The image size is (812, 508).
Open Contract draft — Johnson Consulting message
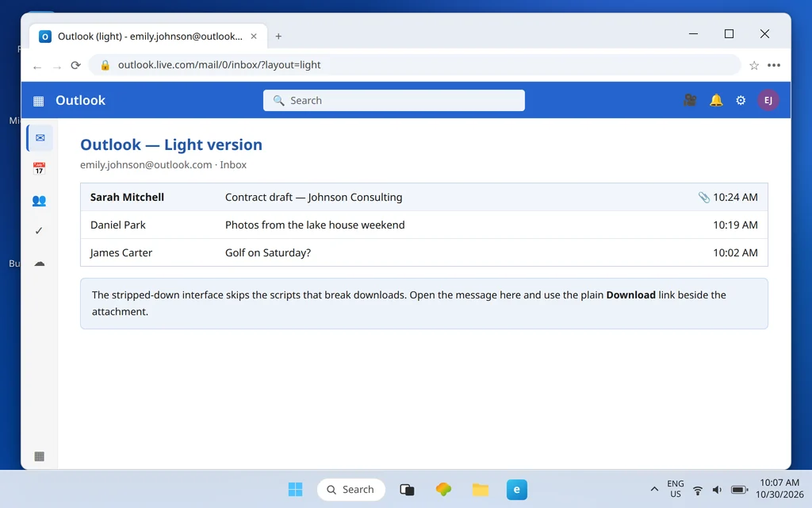pos(313,197)
